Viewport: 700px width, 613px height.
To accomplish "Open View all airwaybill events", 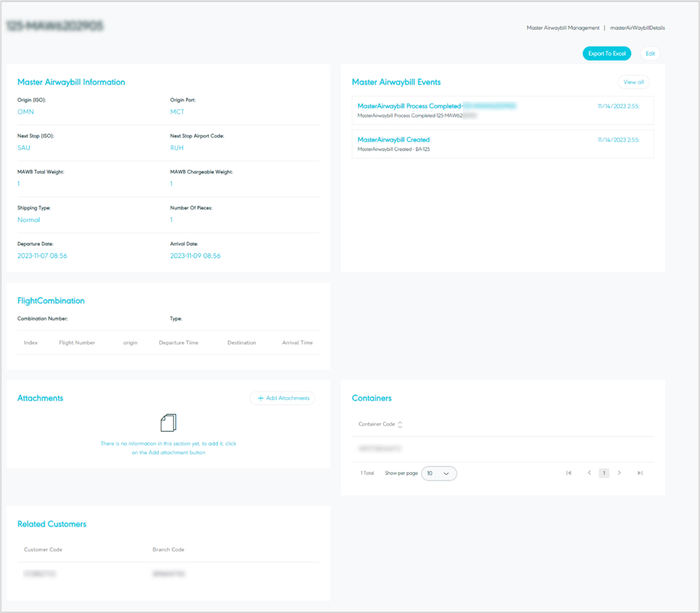I will coord(633,82).
